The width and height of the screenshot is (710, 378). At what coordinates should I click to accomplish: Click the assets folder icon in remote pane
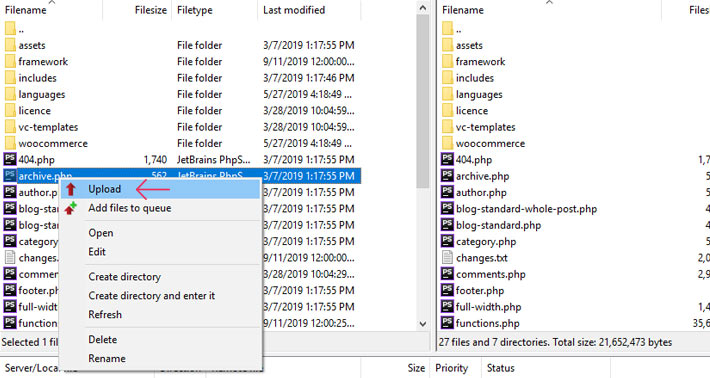[447, 45]
